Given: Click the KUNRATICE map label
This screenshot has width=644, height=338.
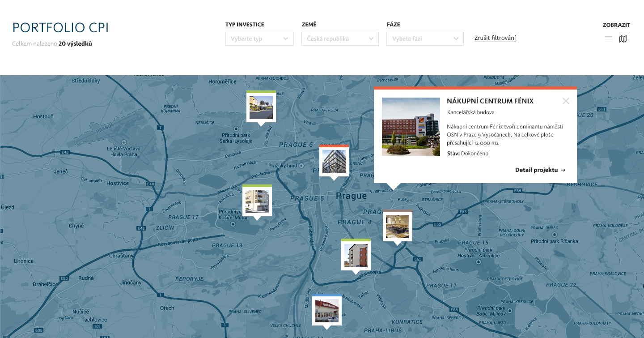Looking at the screenshot, I should coord(407,322).
